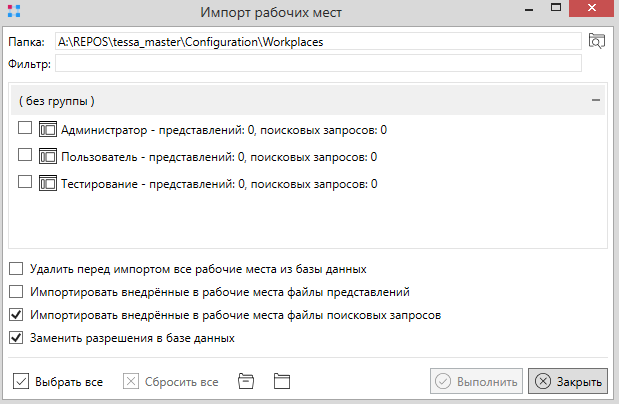Click into the Фильтр text field
Image resolution: width=619 pixels, height=404 pixels.
pyautogui.click(x=318, y=64)
